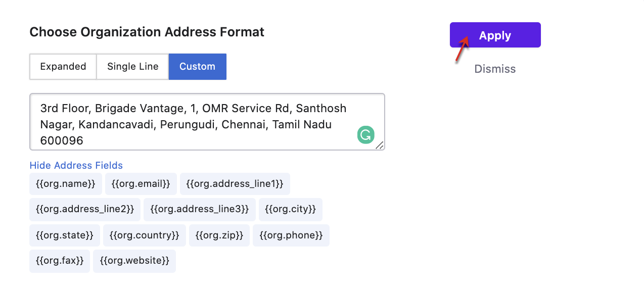Insert the {{org.email}} field tag
644x292 pixels.
[141, 184]
